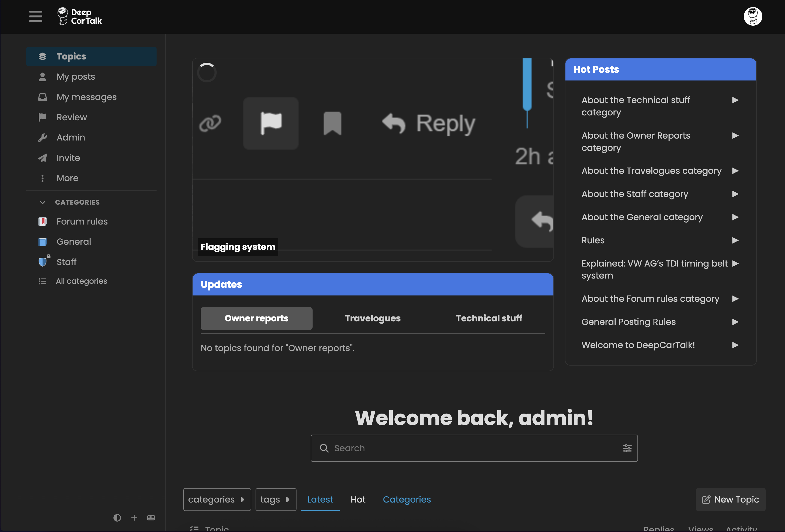Toggle the hamburger sidebar menu
The width and height of the screenshot is (785, 532).
point(35,16)
